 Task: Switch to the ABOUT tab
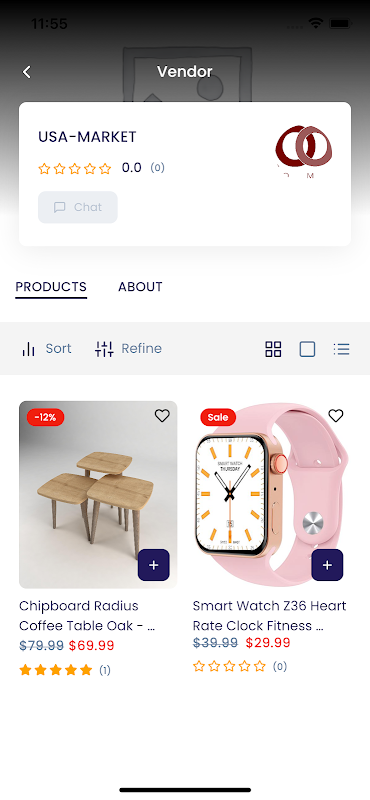[140, 287]
